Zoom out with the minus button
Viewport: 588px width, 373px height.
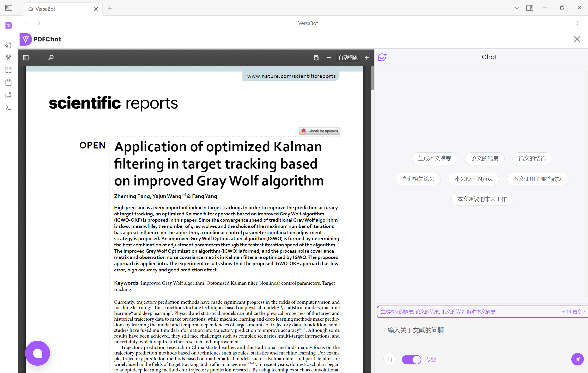pyautogui.click(x=329, y=58)
